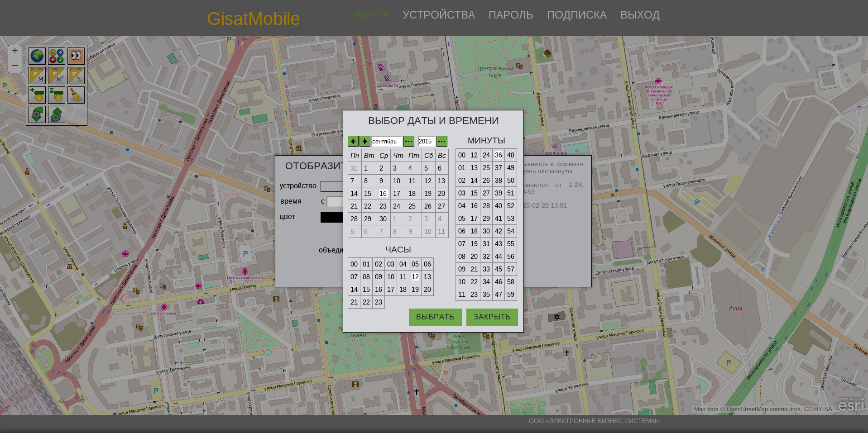
Task: Select the distance ruler tool in meters
Action: pos(37,76)
